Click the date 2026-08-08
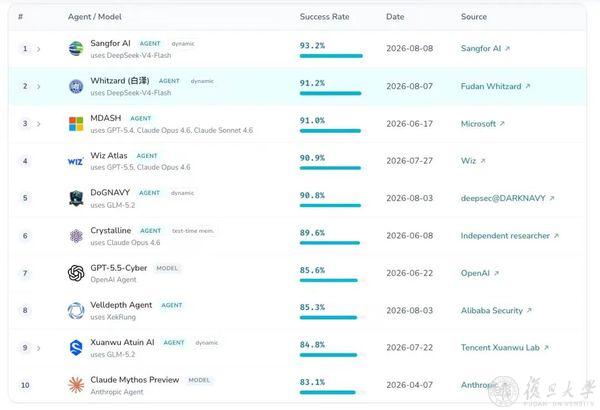Viewport: 600px width, 410px height. [409, 49]
